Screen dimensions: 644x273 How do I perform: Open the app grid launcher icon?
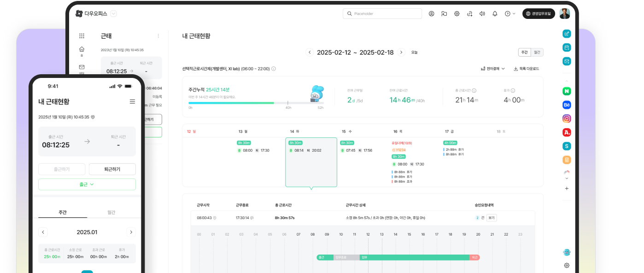[82, 36]
